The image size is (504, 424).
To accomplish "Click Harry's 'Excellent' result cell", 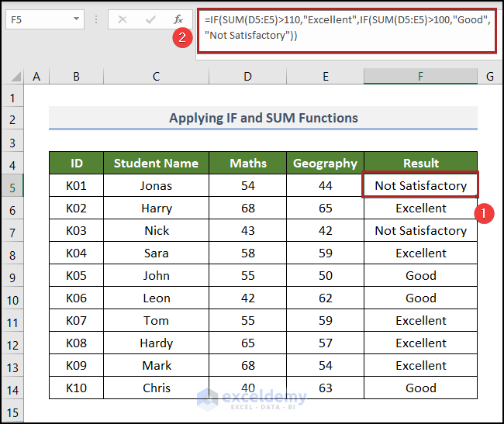I will pos(420,209).
